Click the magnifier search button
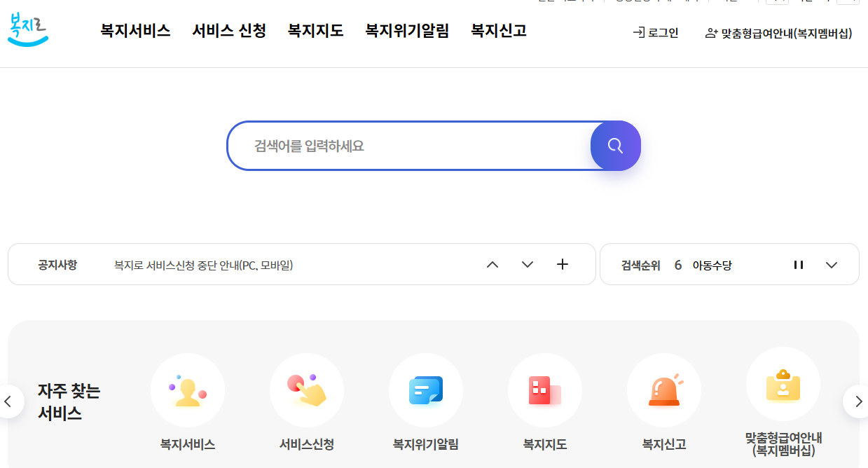 [x=615, y=146]
